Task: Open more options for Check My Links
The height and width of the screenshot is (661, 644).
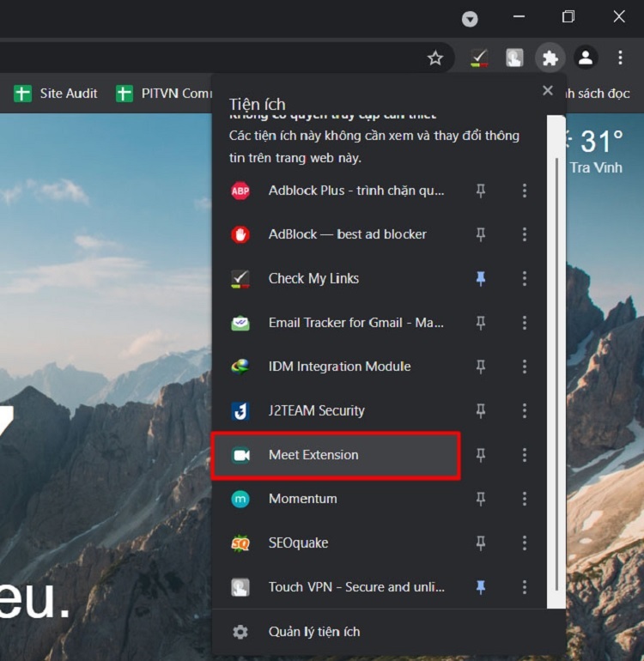Action: pos(525,279)
